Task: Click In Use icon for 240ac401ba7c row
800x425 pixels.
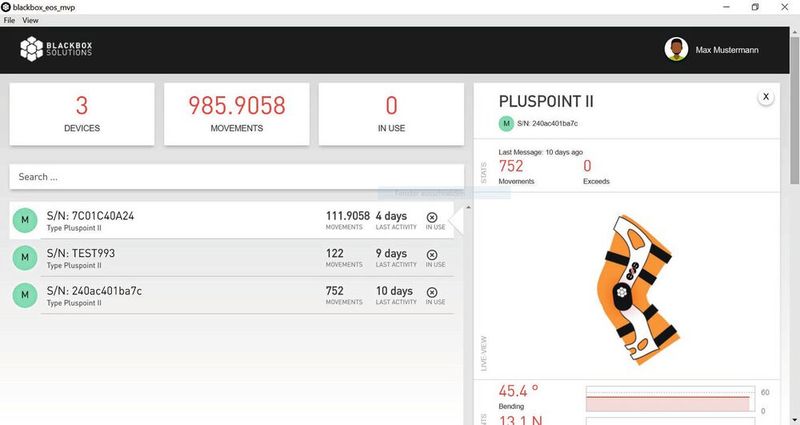Action: 432,292
